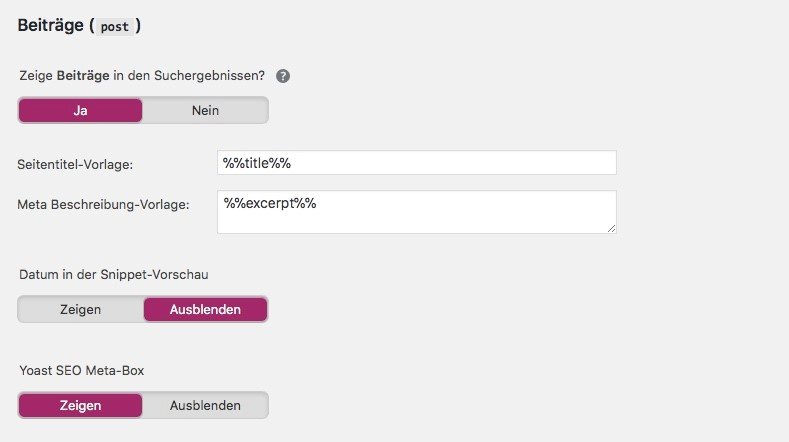
Task: Switch search results visibility to Nein
Action: 205,110
